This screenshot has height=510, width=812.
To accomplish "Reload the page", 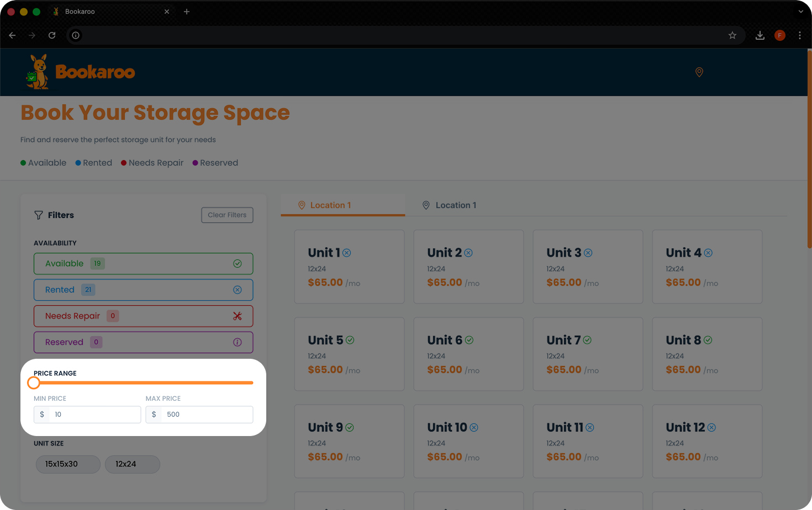I will (52, 35).
